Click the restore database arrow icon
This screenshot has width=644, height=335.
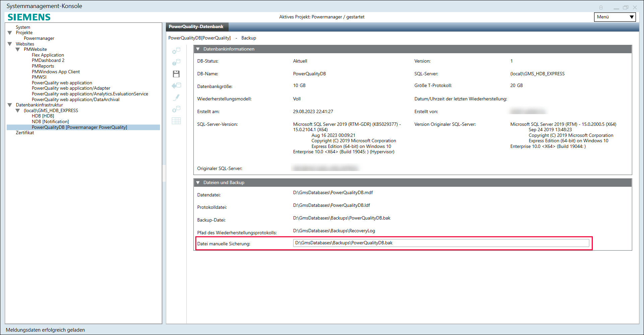tap(176, 86)
